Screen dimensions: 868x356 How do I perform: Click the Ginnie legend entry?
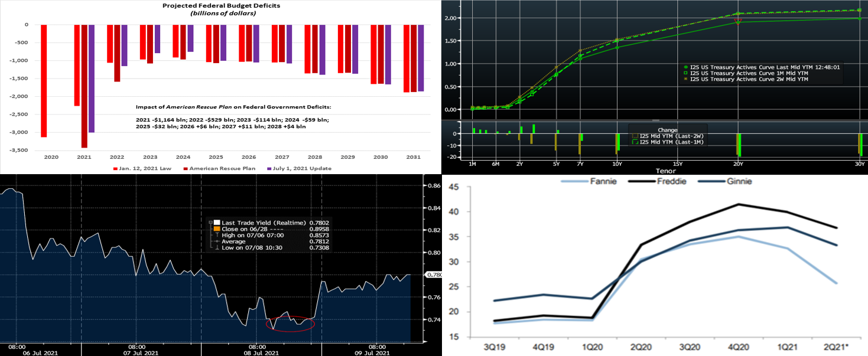(727, 181)
